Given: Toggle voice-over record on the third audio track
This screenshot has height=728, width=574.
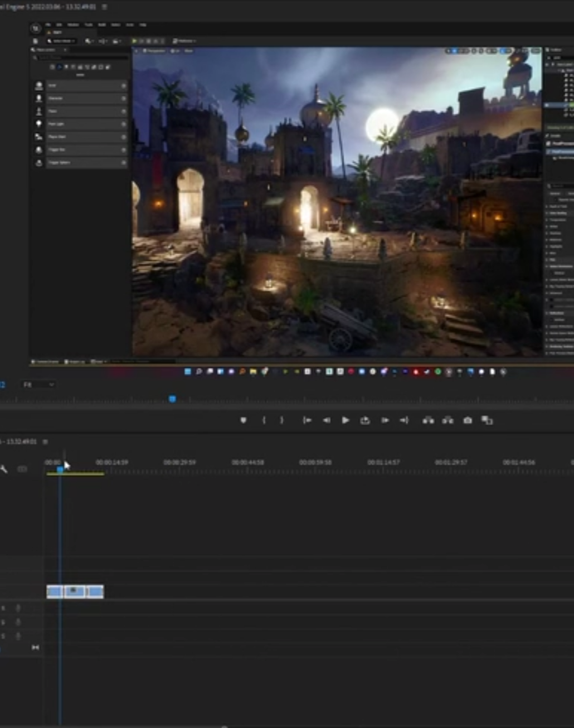Looking at the screenshot, I should 18,636.
